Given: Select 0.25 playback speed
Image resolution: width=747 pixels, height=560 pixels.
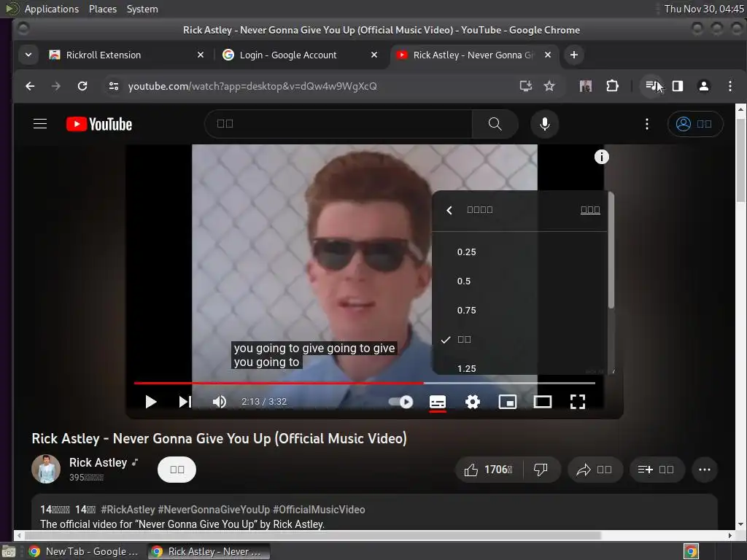Looking at the screenshot, I should (x=520, y=252).
